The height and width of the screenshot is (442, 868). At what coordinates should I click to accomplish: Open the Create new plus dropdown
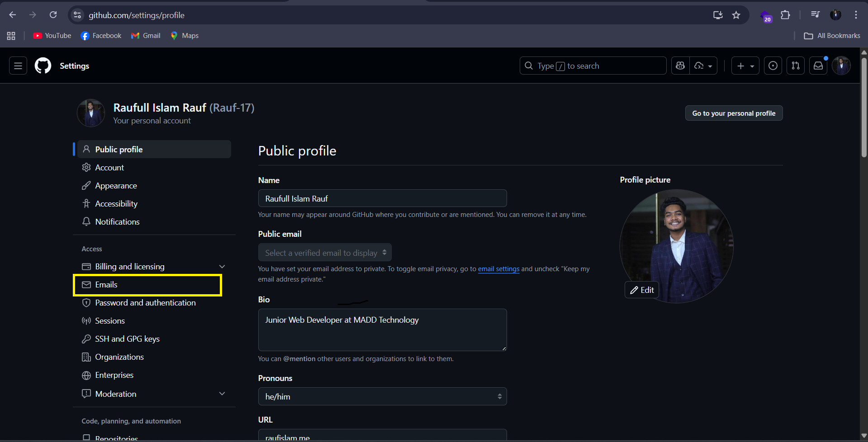745,66
